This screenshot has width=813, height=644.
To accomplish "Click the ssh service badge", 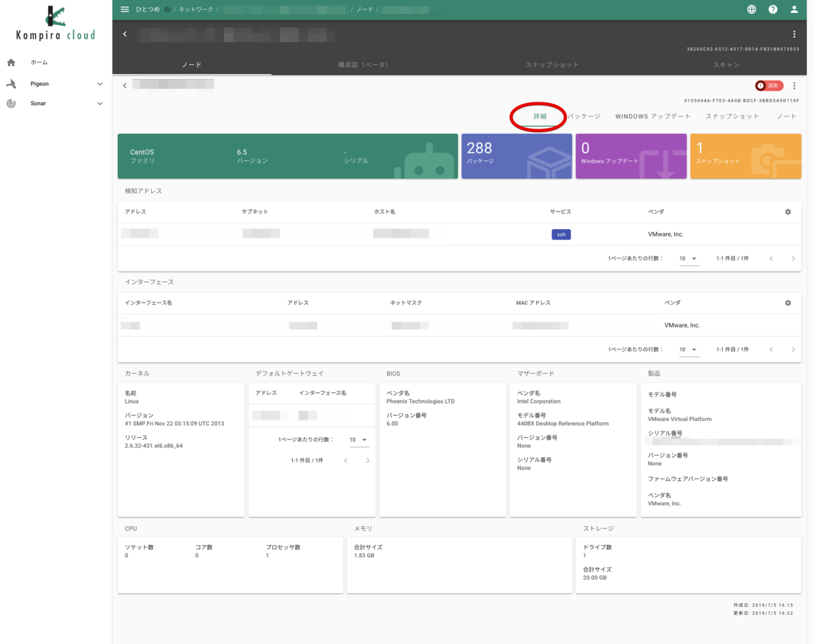I will coord(561,234).
